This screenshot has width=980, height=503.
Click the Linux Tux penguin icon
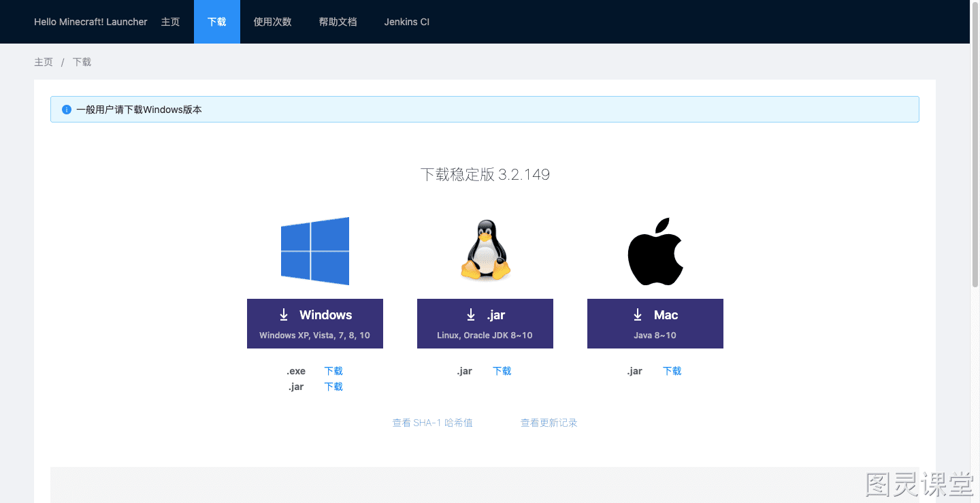[x=485, y=250]
